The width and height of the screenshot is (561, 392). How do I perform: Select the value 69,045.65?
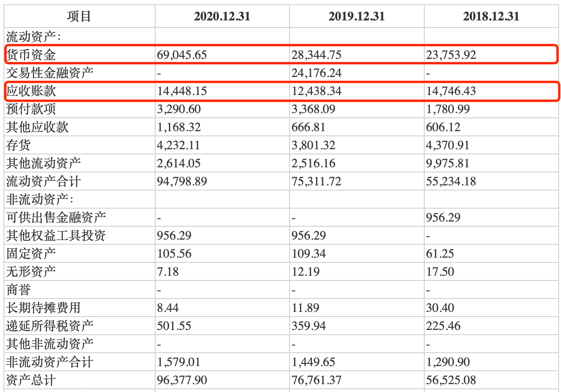pos(182,55)
